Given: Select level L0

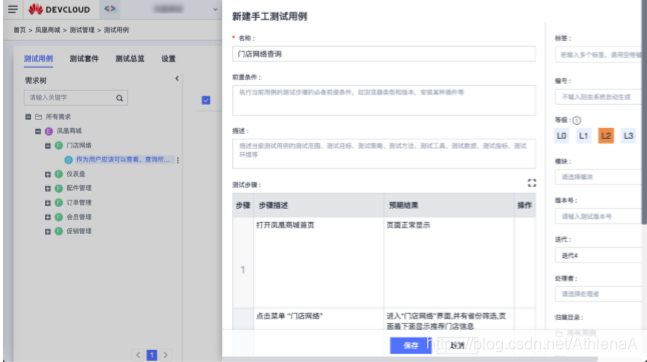Looking at the screenshot, I should pyautogui.click(x=562, y=136).
